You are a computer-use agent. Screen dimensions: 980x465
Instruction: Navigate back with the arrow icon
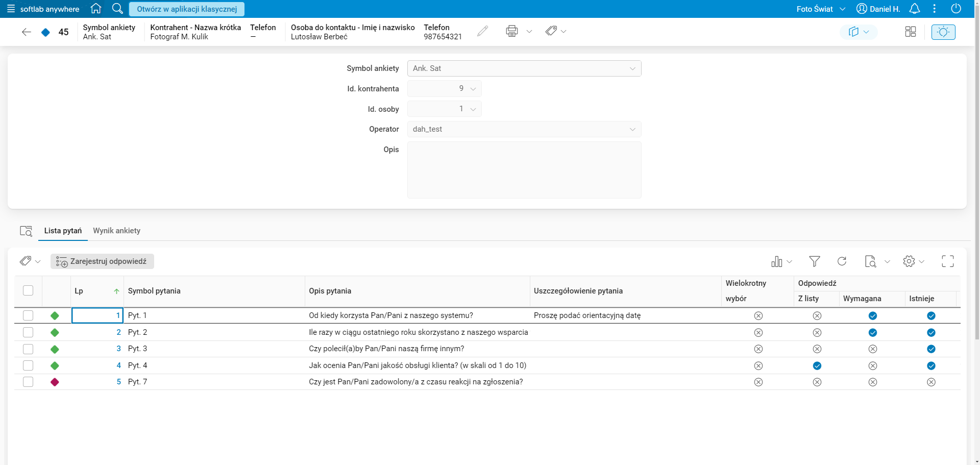coord(27,32)
